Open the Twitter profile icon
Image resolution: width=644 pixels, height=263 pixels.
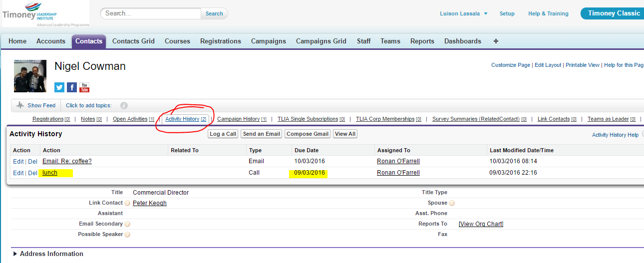point(59,87)
